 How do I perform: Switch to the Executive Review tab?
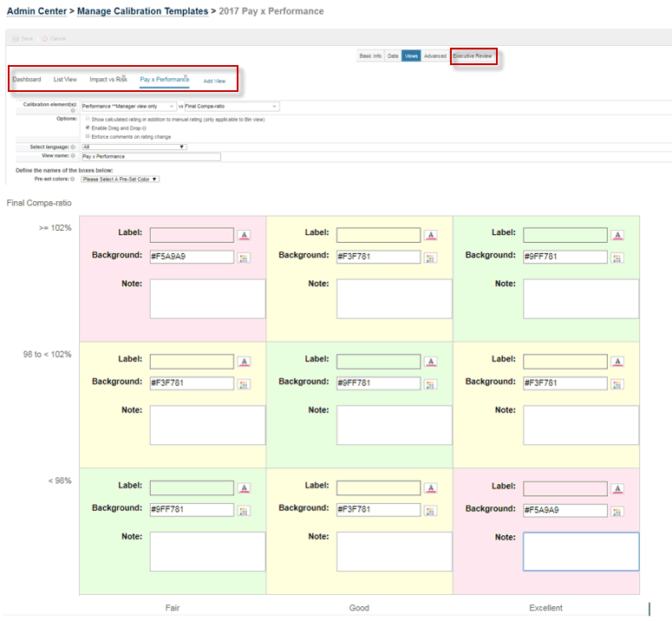(x=473, y=56)
